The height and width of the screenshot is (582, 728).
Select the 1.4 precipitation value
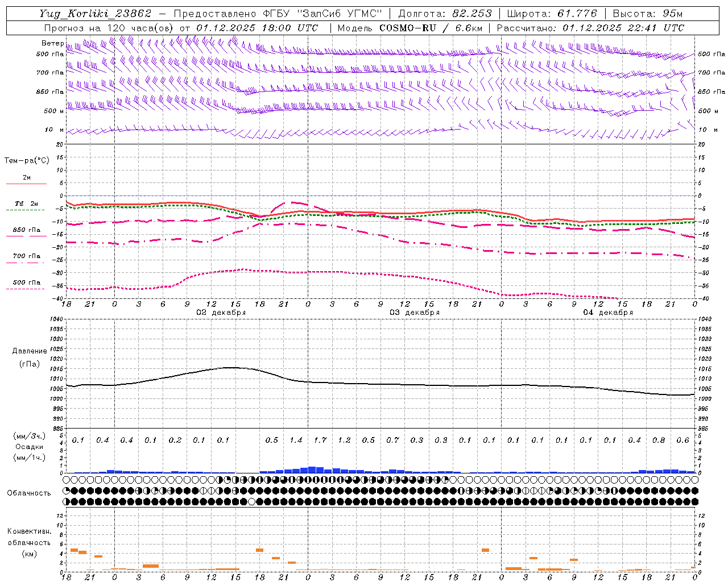point(296,440)
